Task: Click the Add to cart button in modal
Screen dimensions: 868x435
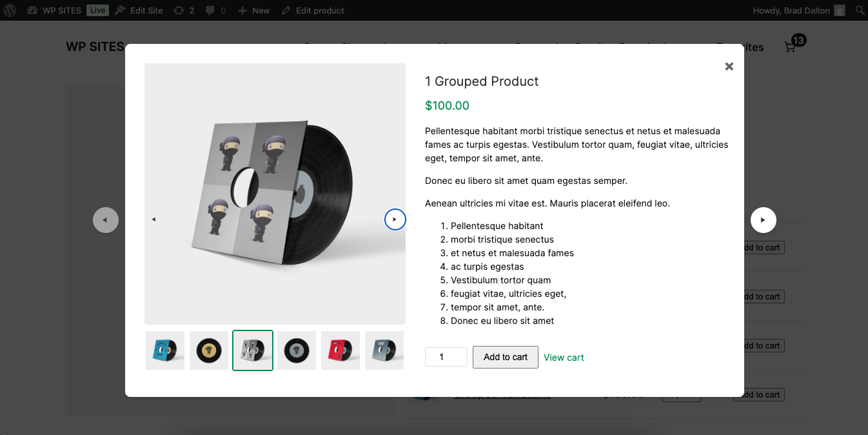Action: pyautogui.click(x=505, y=357)
